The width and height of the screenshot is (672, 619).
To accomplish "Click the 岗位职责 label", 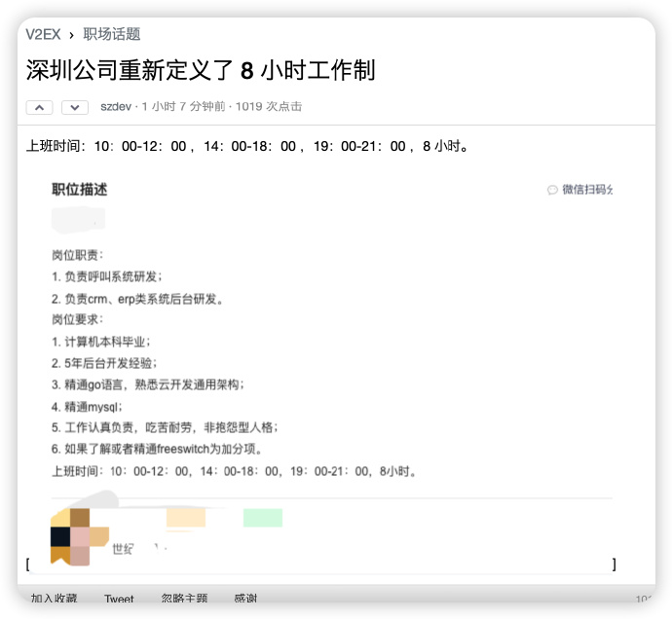I will [78, 255].
